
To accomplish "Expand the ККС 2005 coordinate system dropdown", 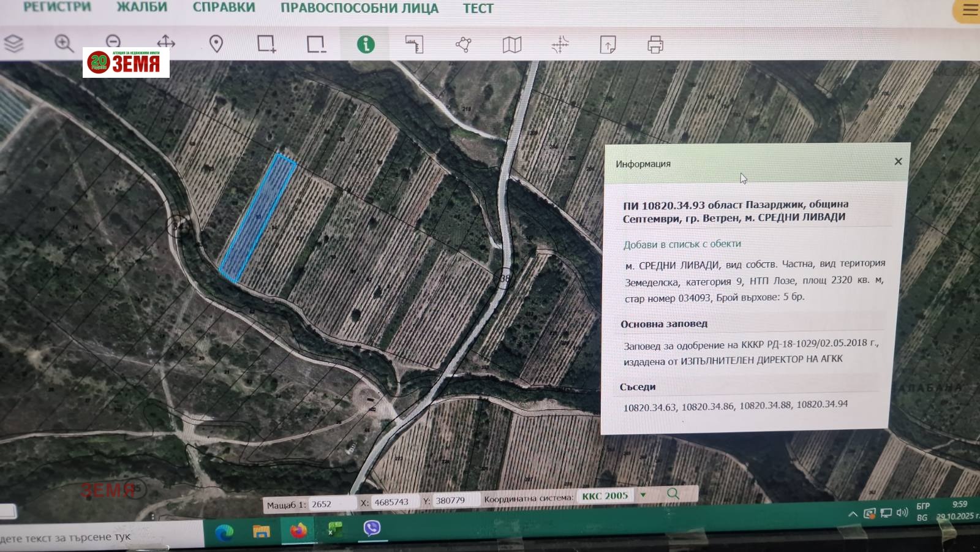I will (x=643, y=495).
